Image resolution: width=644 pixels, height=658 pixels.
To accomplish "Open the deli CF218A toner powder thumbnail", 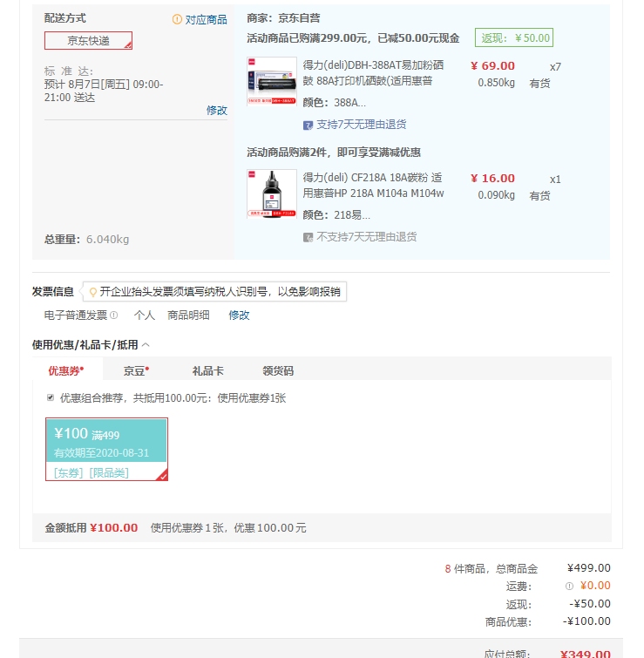I will pyautogui.click(x=272, y=193).
